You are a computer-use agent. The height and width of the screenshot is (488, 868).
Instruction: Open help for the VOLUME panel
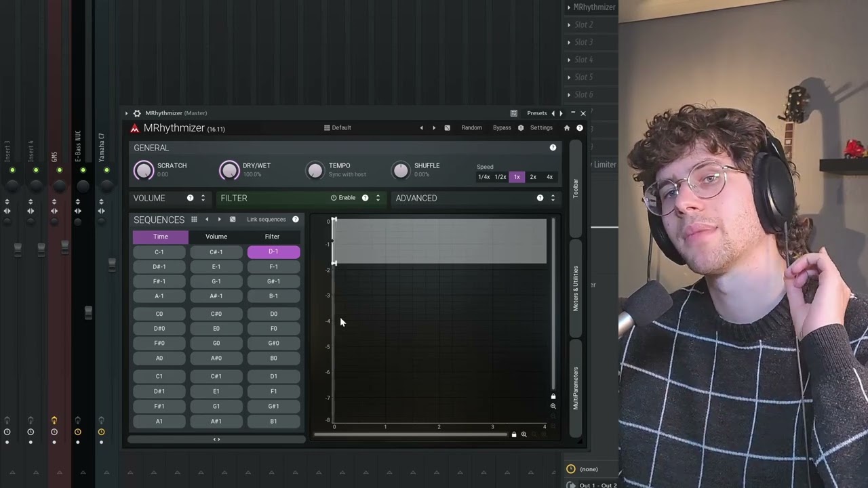coord(190,198)
